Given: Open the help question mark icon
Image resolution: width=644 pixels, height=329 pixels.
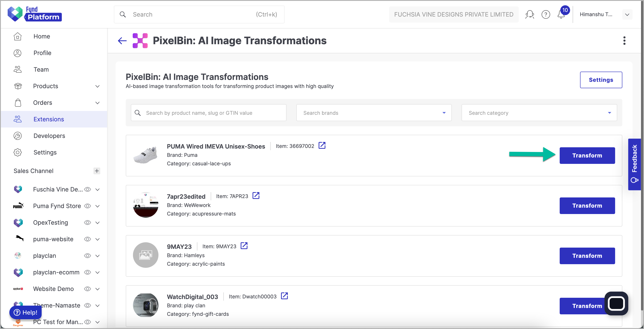Looking at the screenshot, I should pos(545,14).
